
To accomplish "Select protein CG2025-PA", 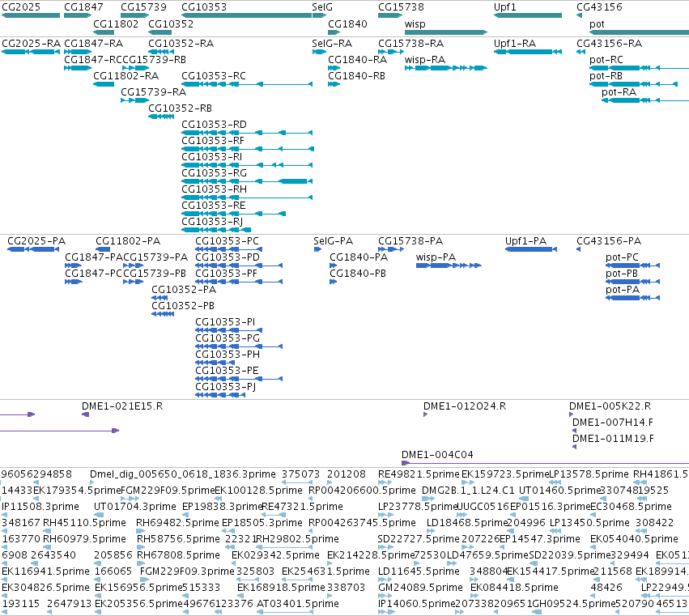I will (x=36, y=241).
